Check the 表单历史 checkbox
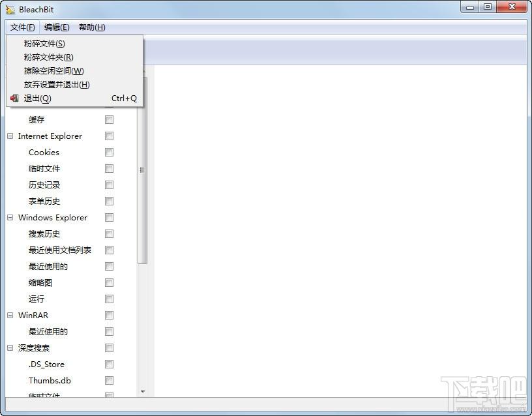532x416 pixels. [110, 201]
